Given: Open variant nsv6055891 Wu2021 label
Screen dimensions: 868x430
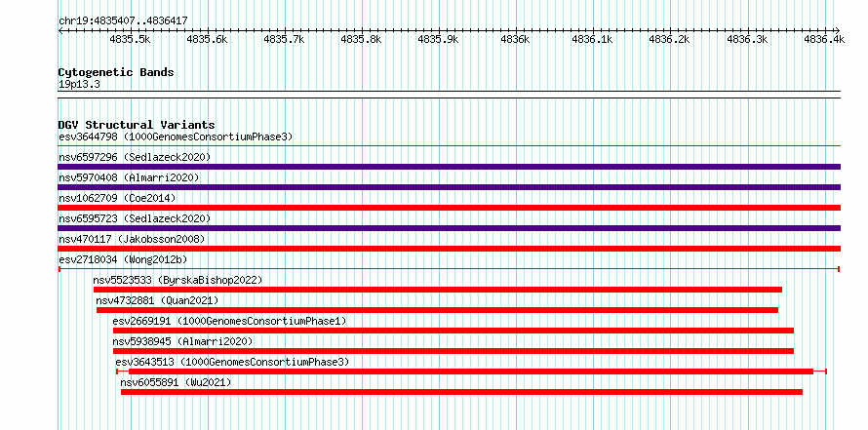Looking at the screenshot, I should tap(176, 382).
